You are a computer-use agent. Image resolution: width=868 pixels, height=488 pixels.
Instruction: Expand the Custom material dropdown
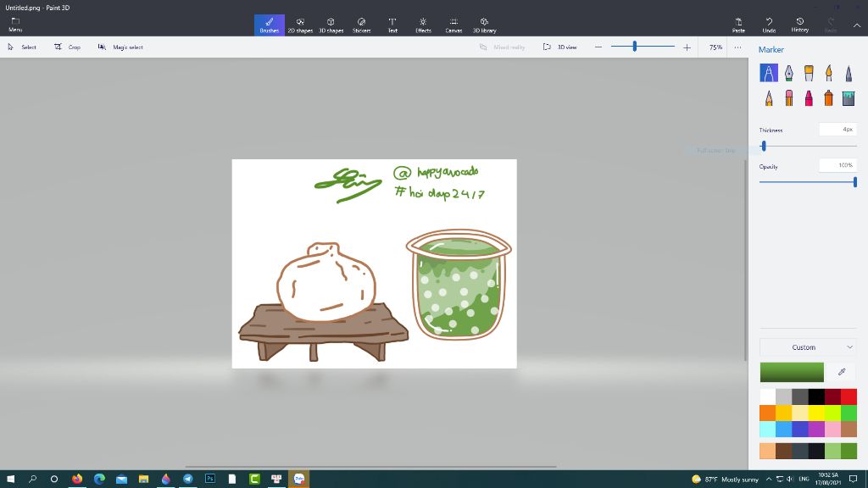(808, 347)
